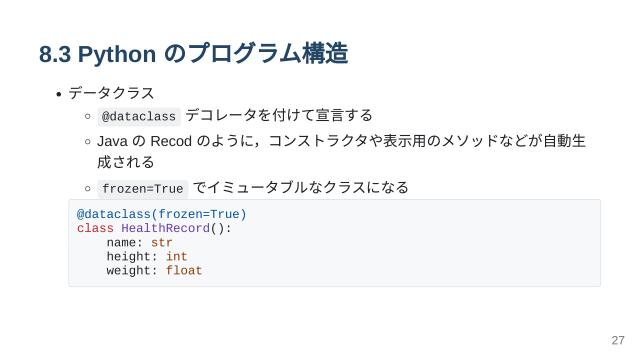Click the class keyword in code block

pos(95,228)
